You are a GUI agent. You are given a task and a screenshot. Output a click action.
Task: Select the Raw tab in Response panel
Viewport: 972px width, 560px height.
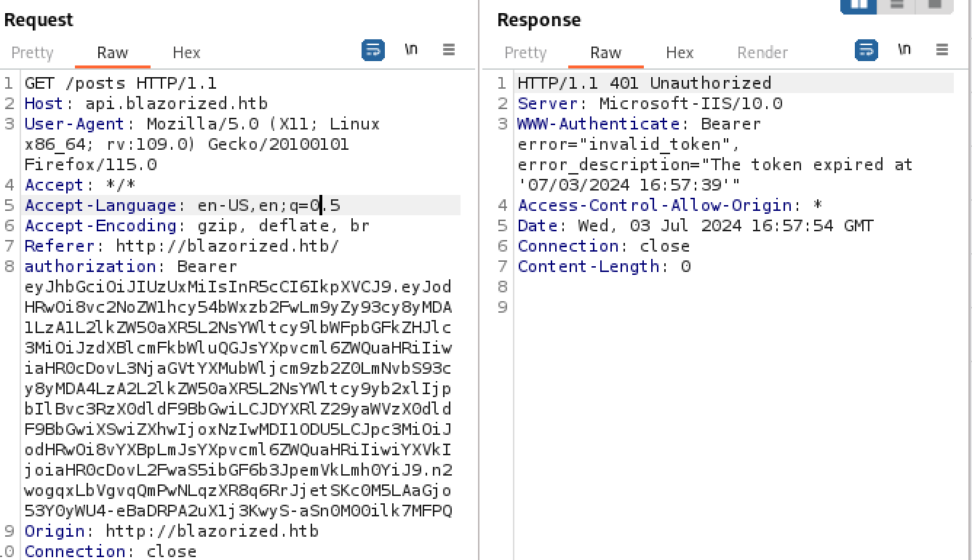click(606, 53)
